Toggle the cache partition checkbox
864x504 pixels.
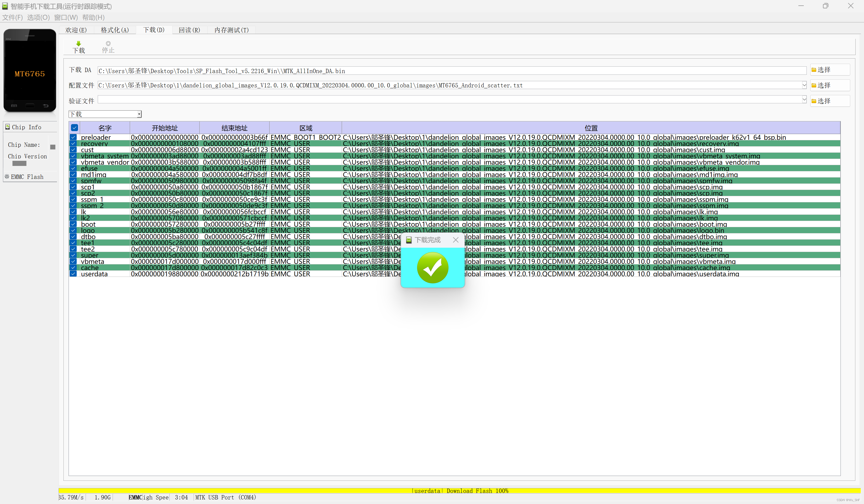pos(73,267)
